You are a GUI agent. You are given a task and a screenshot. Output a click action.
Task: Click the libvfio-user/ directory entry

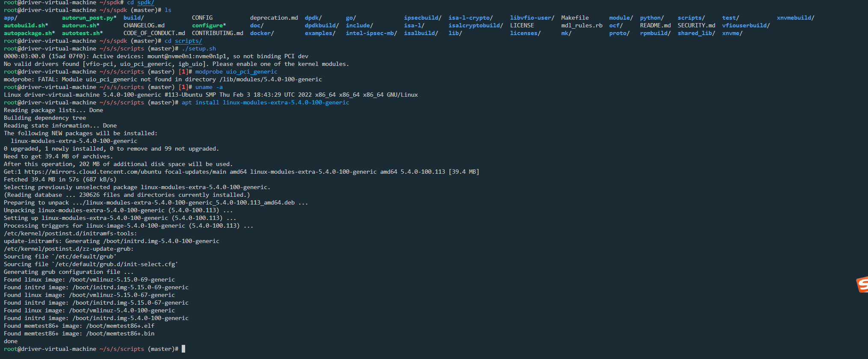pos(532,18)
